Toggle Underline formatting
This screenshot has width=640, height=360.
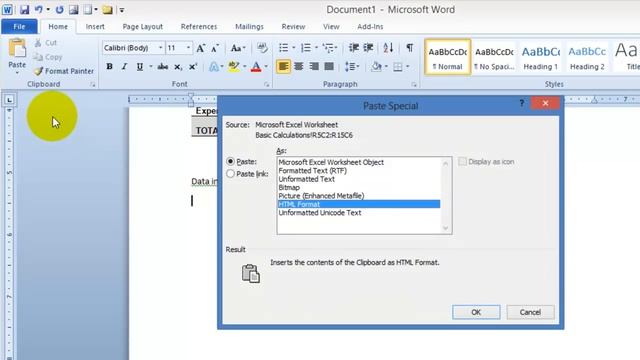140,67
